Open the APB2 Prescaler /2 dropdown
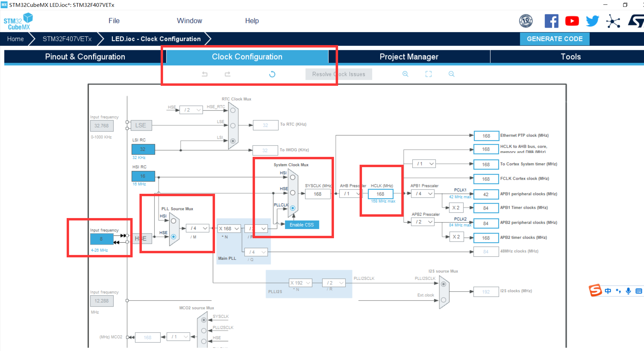This screenshot has width=644, height=351. coord(423,222)
